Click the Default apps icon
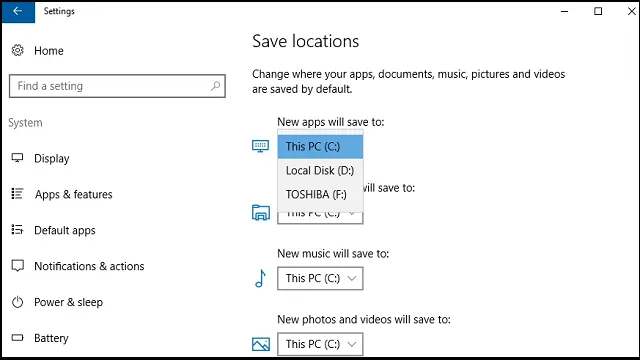The width and height of the screenshot is (640, 360). 18,229
